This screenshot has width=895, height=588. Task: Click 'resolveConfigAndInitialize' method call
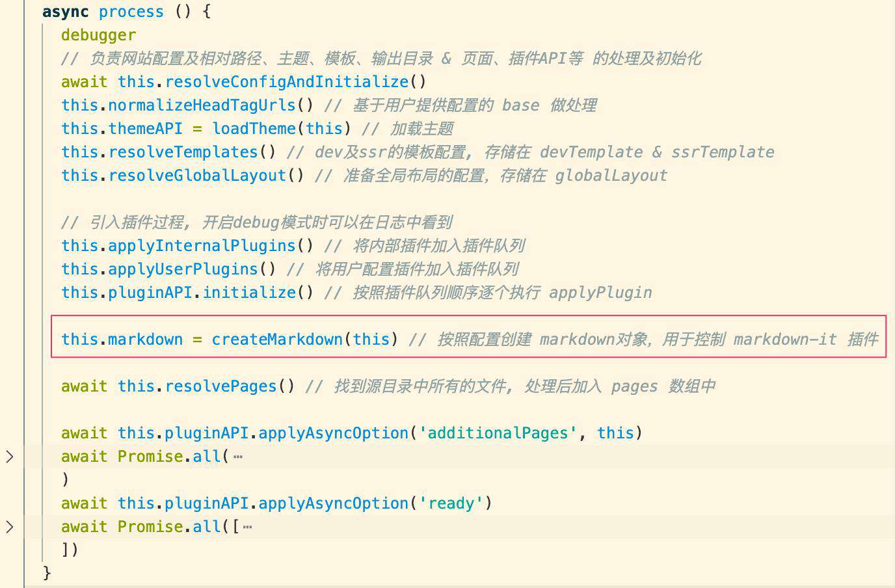[287, 82]
